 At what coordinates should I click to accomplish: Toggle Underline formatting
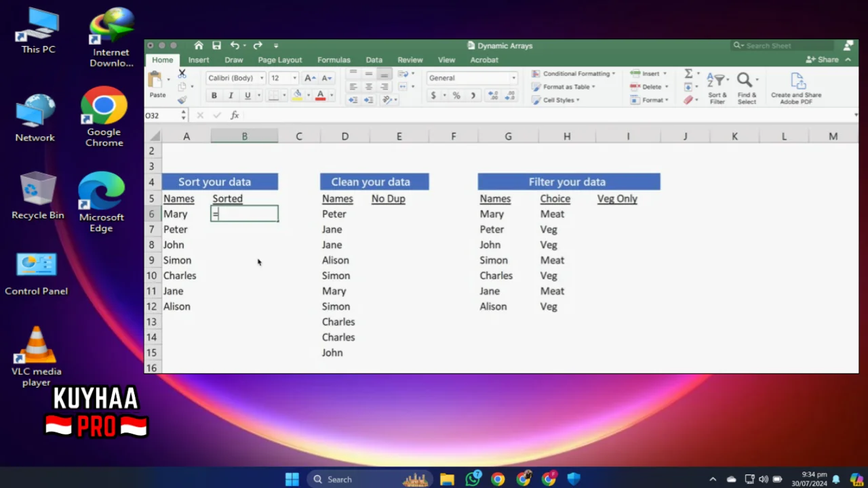[248, 96]
